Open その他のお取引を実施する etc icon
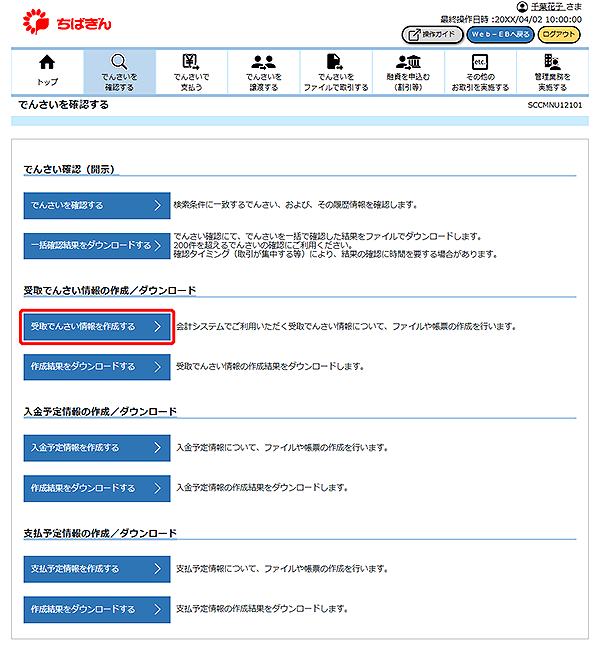This screenshot has width=600, height=651. (x=480, y=62)
